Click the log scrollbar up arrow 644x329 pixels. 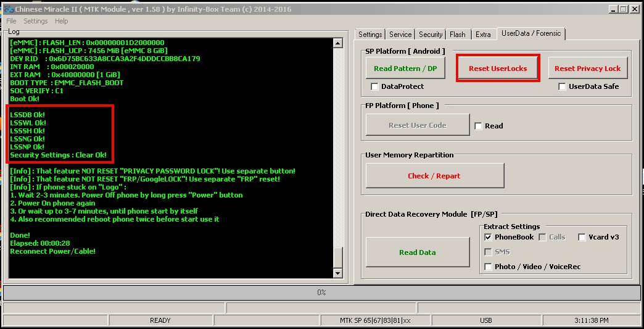pyautogui.click(x=337, y=43)
